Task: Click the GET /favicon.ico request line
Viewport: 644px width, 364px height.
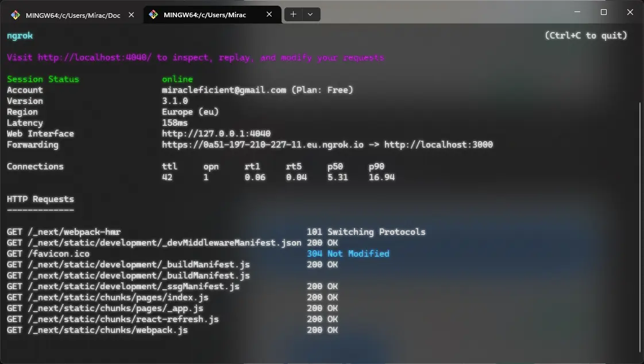Action: click(x=48, y=254)
